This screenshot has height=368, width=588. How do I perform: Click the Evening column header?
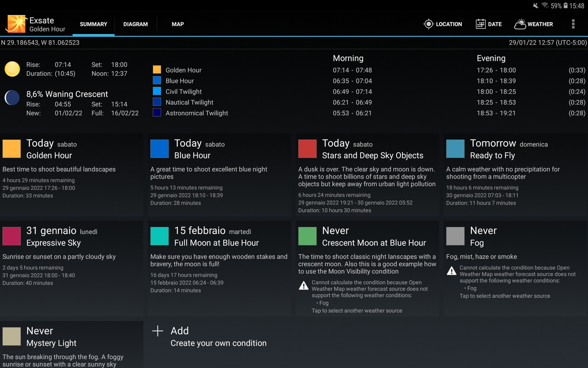[491, 58]
